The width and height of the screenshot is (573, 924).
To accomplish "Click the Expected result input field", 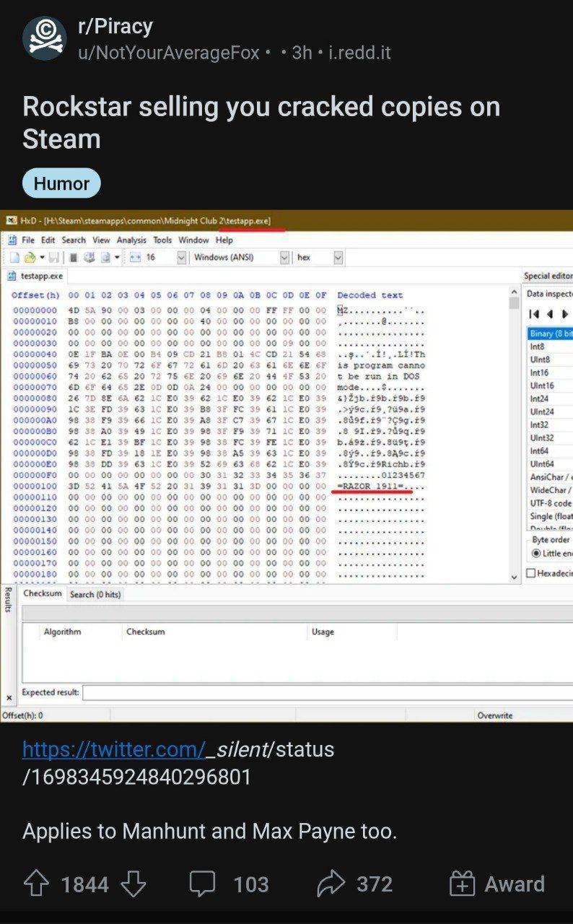I will 328,692.
